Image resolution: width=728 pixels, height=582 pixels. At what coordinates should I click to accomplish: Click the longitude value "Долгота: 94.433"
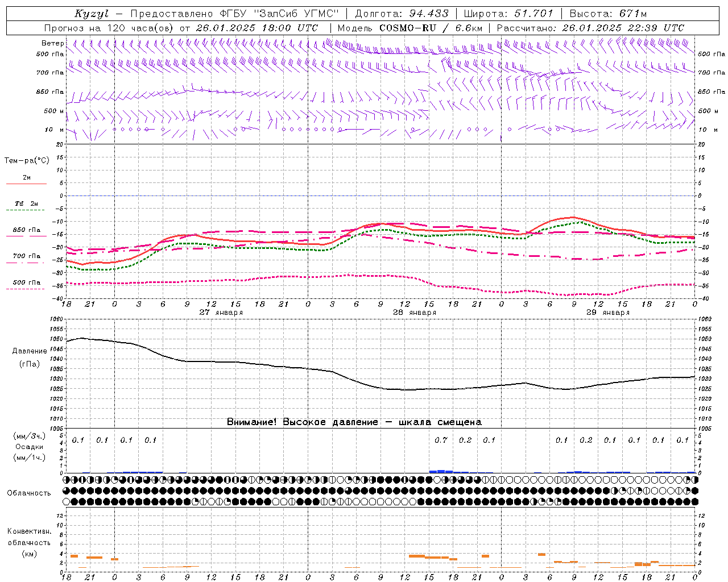[402, 14]
